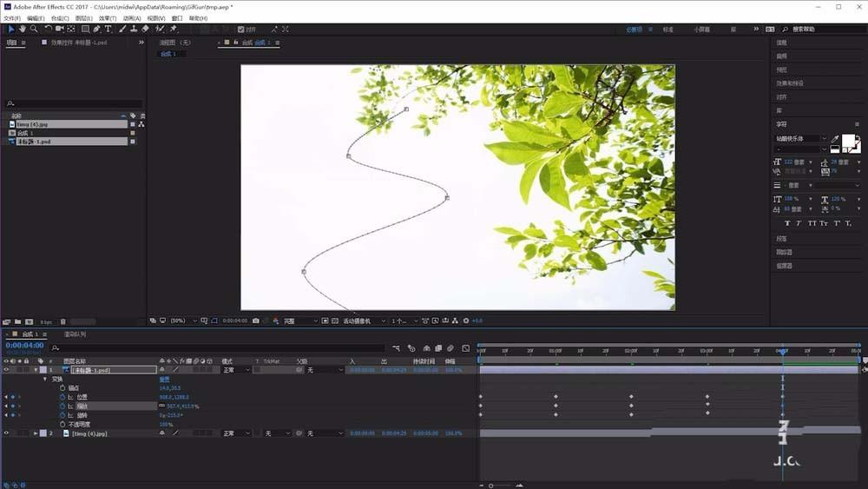
Task: Click the snapshot camera icon under the viewer
Action: (x=254, y=320)
